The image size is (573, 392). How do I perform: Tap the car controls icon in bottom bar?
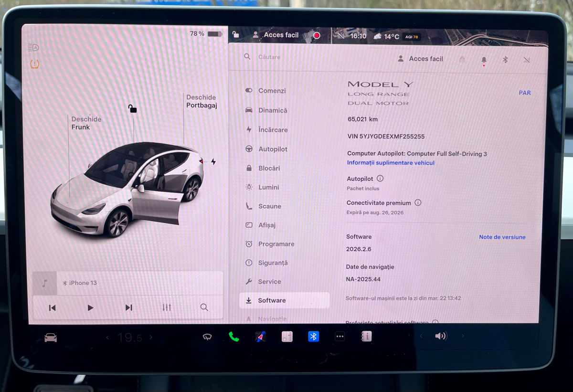(x=51, y=338)
